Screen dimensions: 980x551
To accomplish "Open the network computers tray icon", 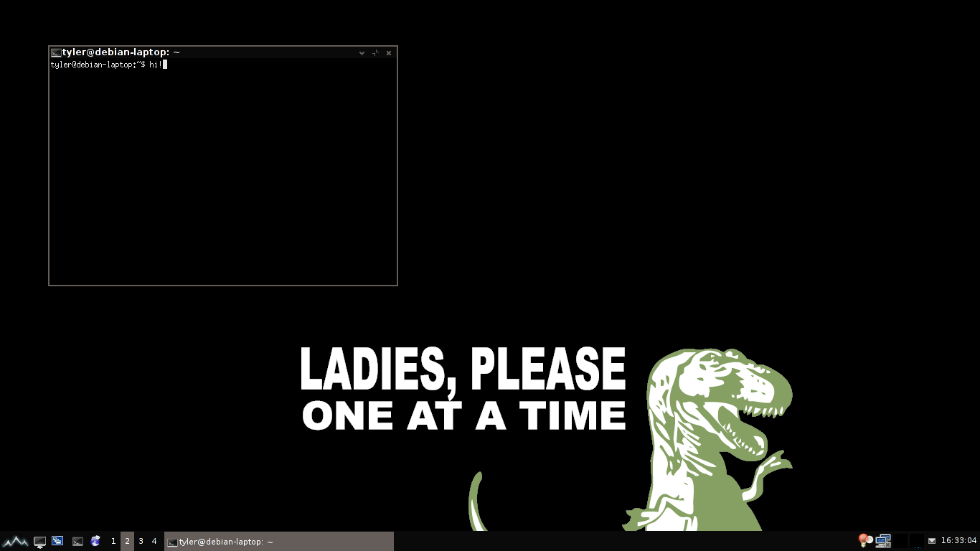I will [883, 541].
